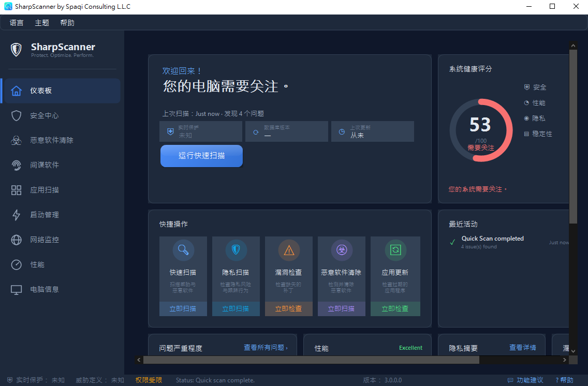Click the 权限受限 status label
Image resolution: width=588 pixels, height=386 pixels.
tap(149, 380)
